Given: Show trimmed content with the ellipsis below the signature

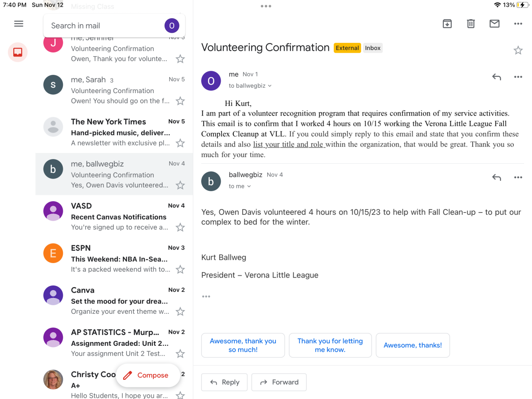Looking at the screenshot, I should [x=206, y=296].
